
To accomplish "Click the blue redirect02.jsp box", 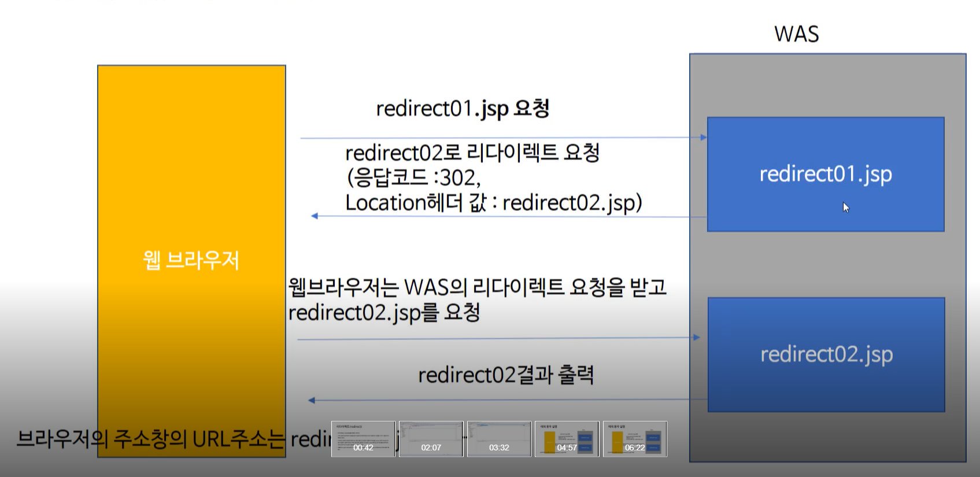I will 826,354.
